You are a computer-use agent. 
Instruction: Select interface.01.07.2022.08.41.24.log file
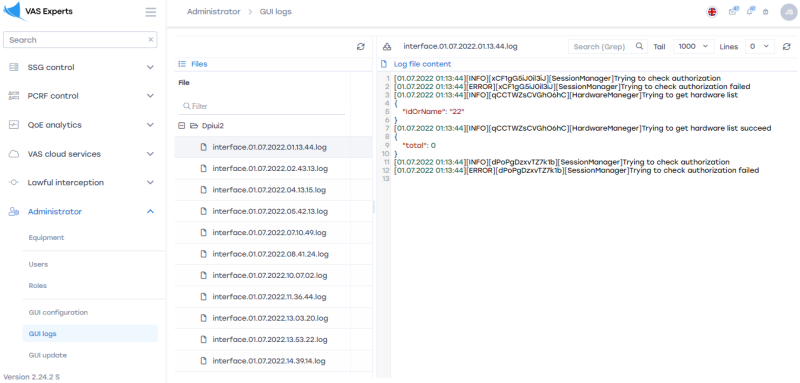pyautogui.click(x=273, y=254)
